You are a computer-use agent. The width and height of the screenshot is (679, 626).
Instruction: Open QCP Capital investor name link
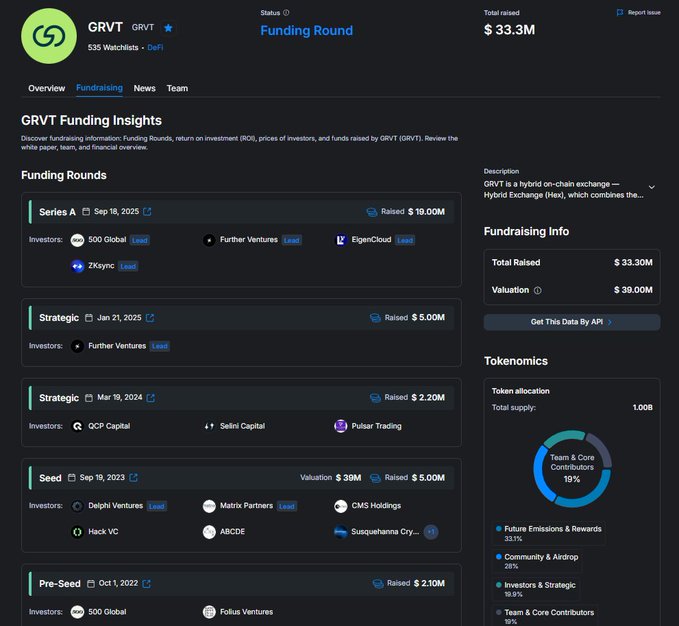109,426
